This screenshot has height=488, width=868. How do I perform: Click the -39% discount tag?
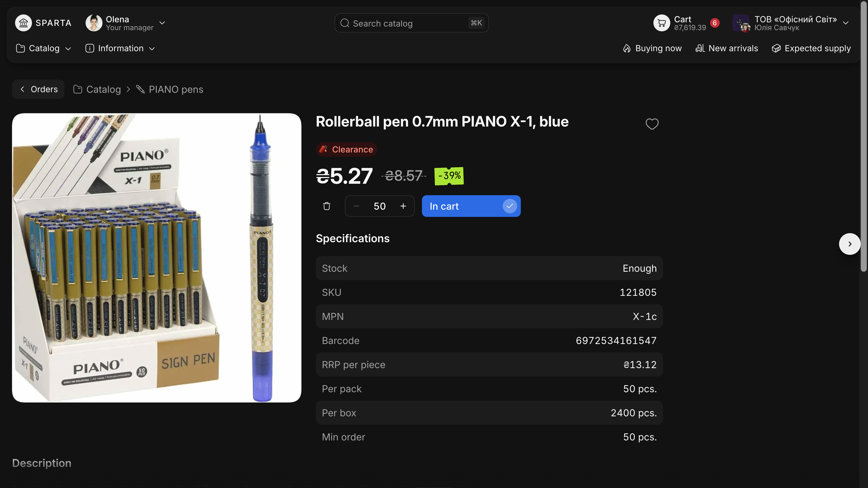pos(449,176)
